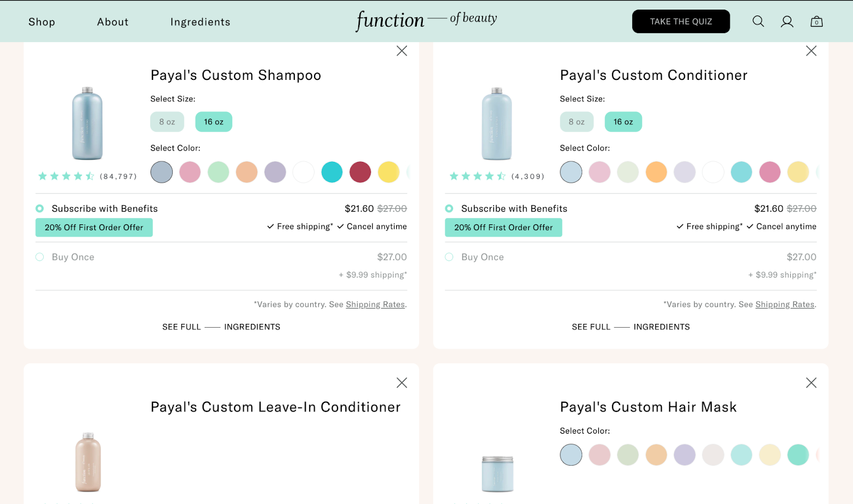Viewport: 853px width, 504px height.
Task: Select Buy Once for the shampoo
Action: 39,257
